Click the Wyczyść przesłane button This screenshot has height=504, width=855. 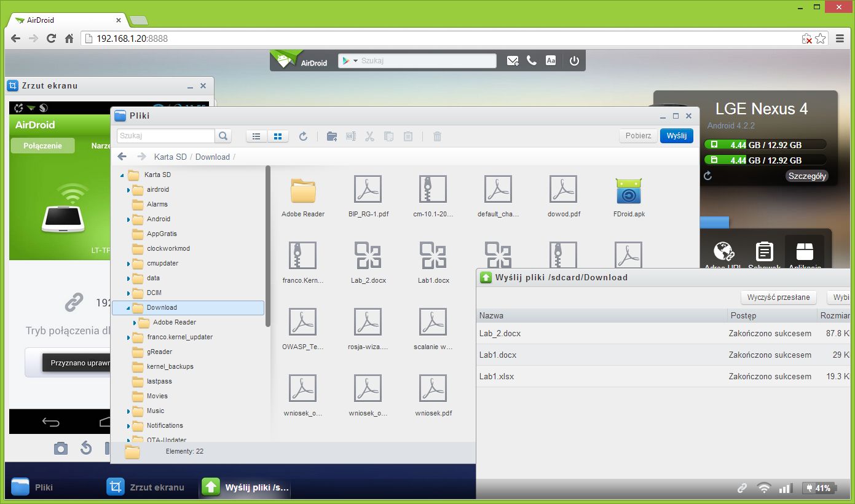pyautogui.click(x=779, y=297)
